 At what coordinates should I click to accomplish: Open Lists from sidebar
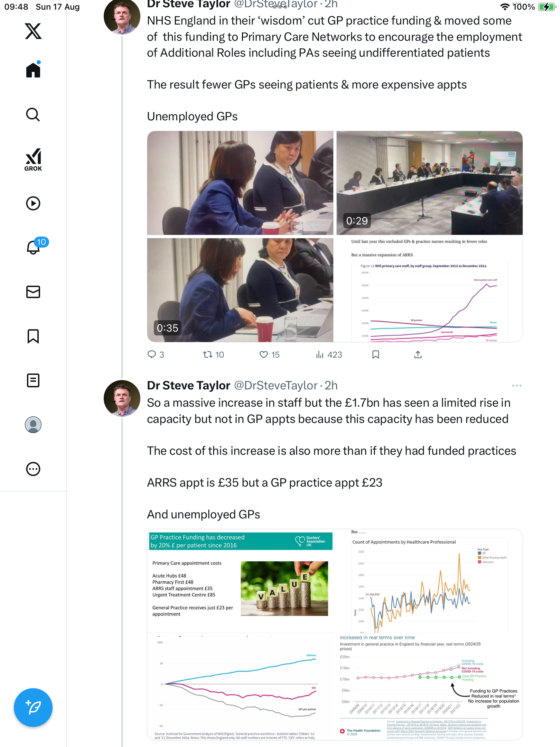[x=33, y=380]
